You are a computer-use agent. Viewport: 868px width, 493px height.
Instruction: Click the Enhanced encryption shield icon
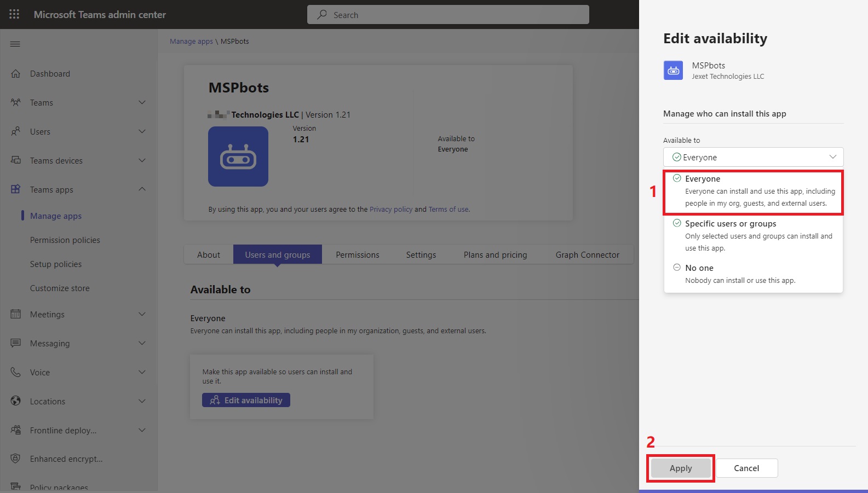16,459
